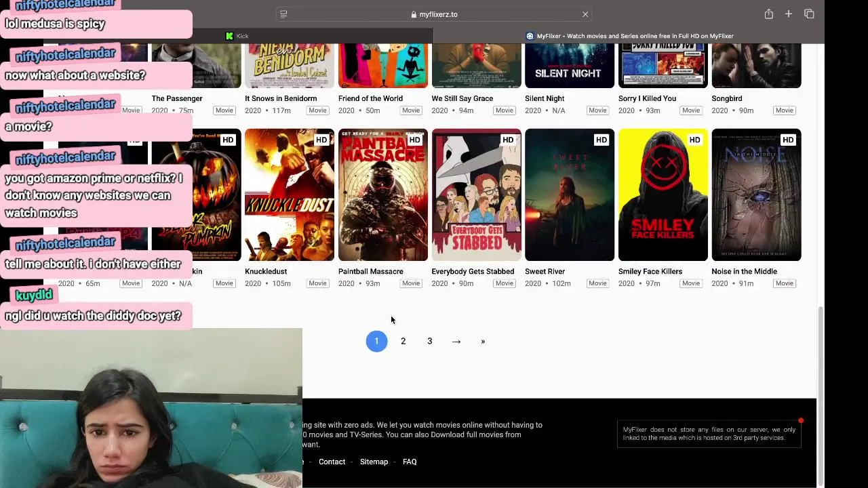Click the Songbird title link
Viewport: 868px width, 488px height.
coord(727,98)
